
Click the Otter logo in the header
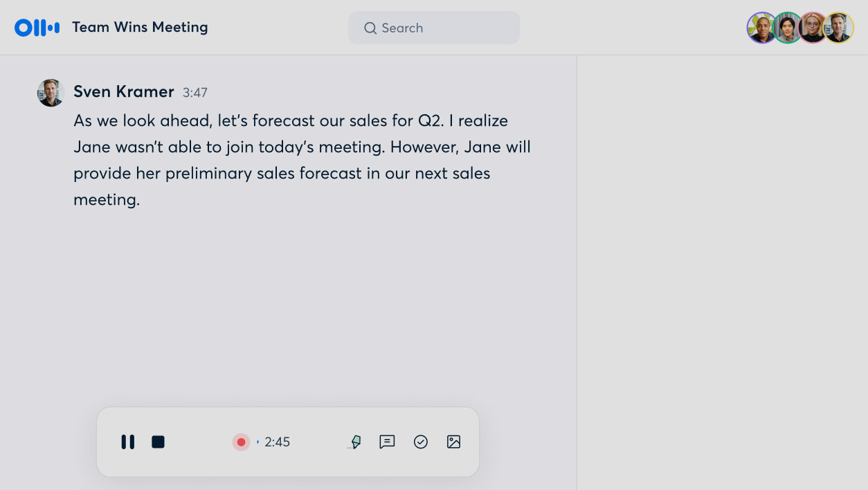36,27
